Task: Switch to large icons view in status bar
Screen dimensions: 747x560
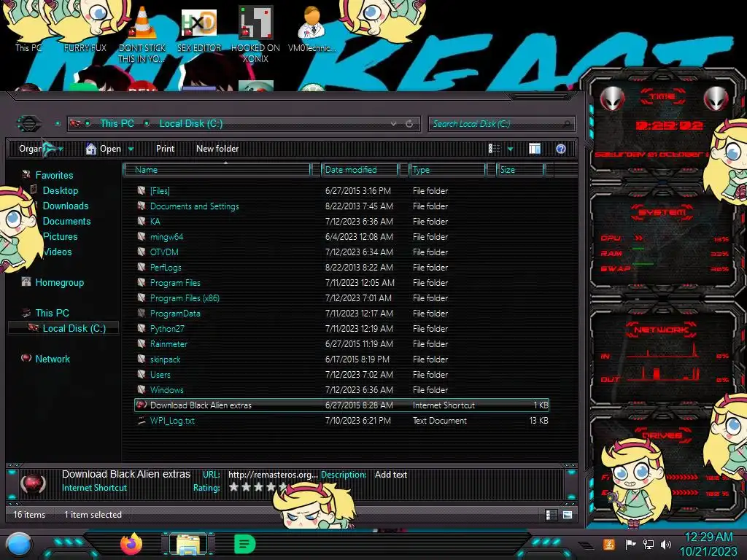Action: [568, 514]
